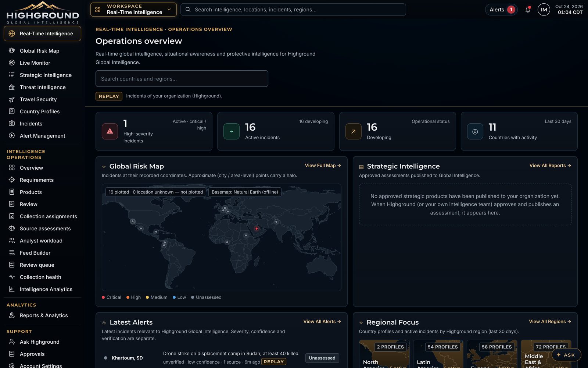
Task: Click the Unassessed badge on Khartoum alert
Action: 322,358
